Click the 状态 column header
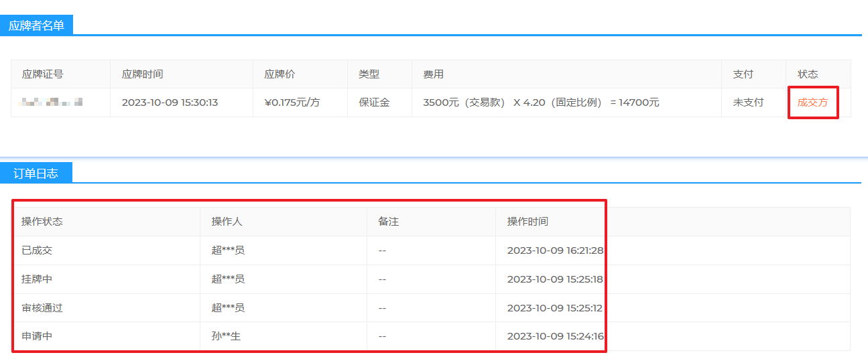The image size is (868, 363). click(x=808, y=74)
